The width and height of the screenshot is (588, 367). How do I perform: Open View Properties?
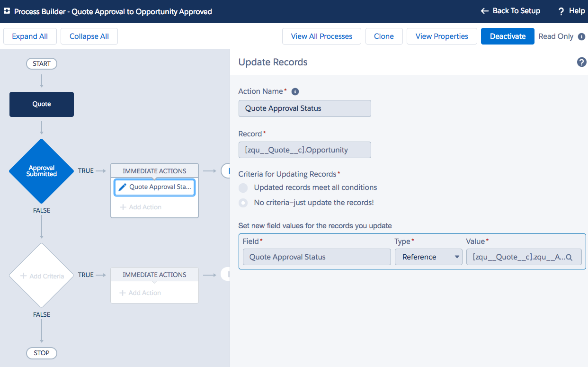tap(442, 36)
